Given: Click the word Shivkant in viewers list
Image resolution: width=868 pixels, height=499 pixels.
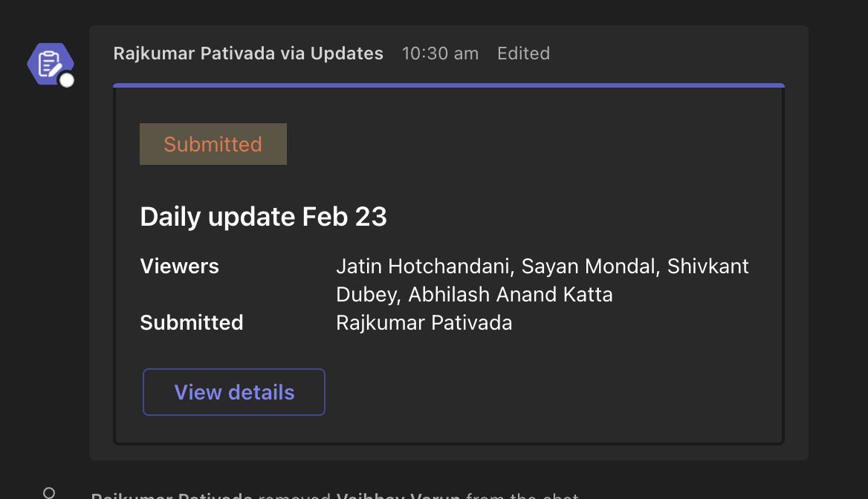Looking at the screenshot, I should [x=707, y=267].
